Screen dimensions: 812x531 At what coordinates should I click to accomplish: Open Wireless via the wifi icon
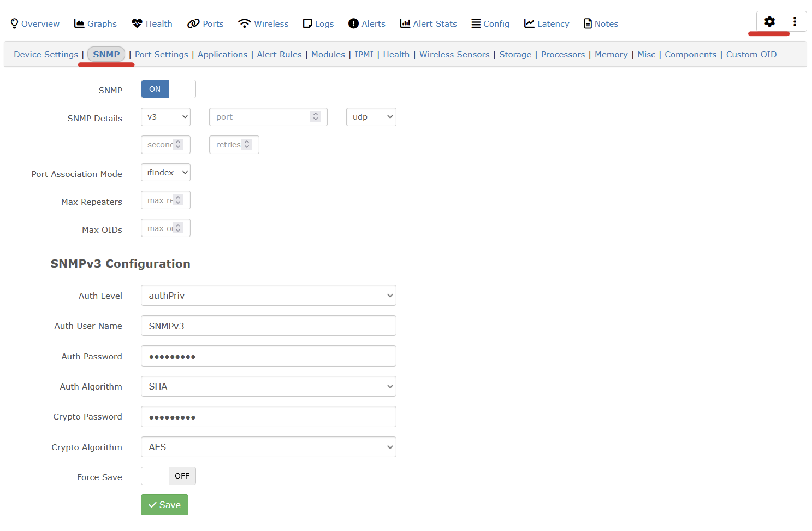click(244, 23)
